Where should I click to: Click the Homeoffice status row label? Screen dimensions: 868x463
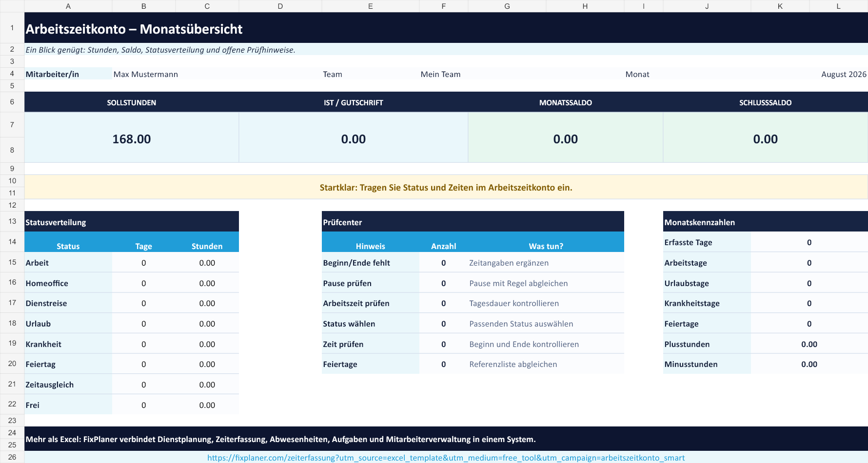pyautogui.click(x=68, y=283)
